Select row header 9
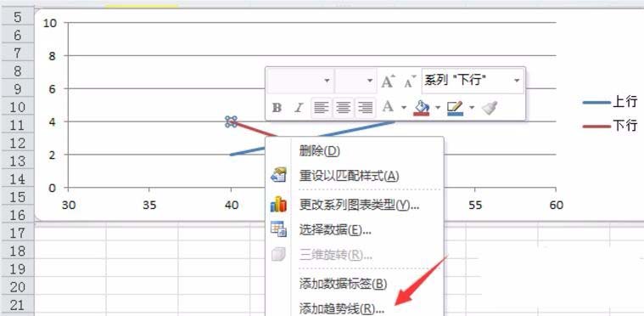The height and width of the screenshot is (316, 644). (x=17, y=89)
